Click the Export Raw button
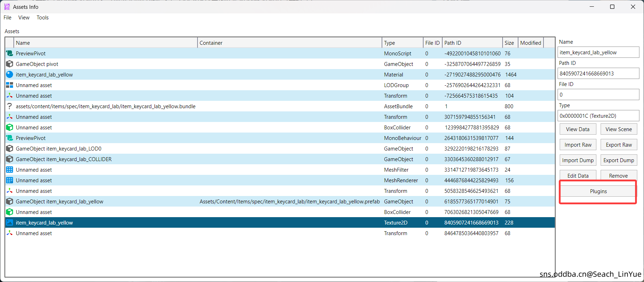 click(619, 145)
